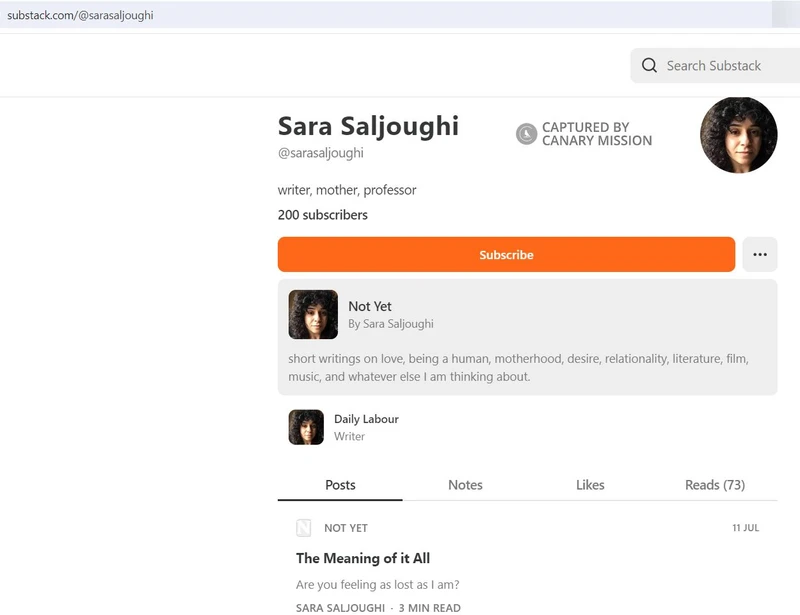800x615 pixels.
Task: Click the 11 JUL post date
Action: tap(745, 528)
